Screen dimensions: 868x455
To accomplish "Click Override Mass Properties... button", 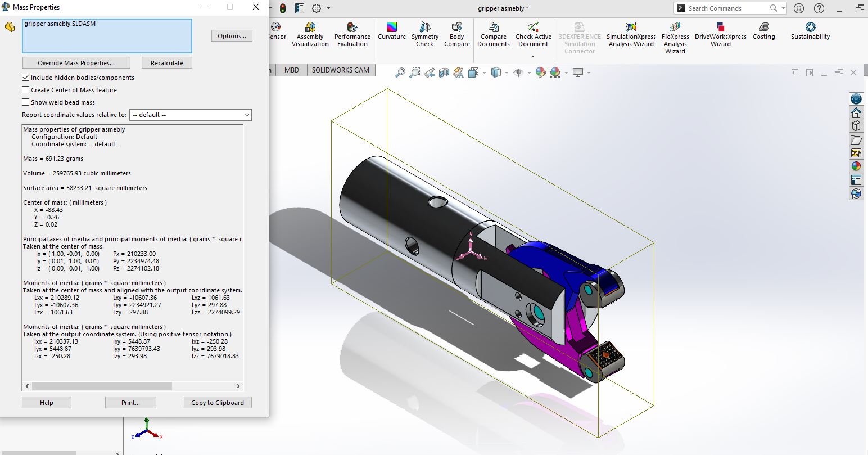I will (76, 63).
